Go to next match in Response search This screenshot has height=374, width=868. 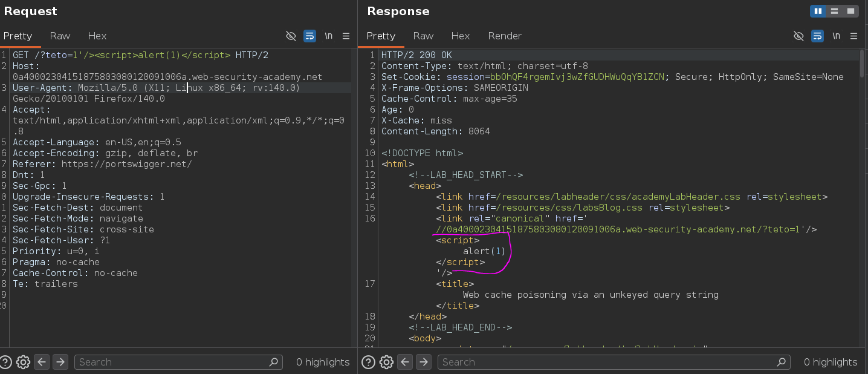coord(424,362)
